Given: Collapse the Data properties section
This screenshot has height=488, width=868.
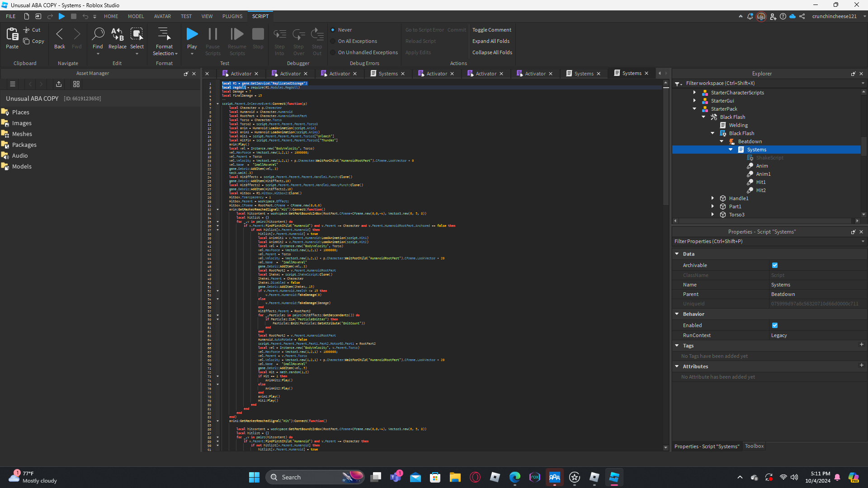Looking at the screenshot, I should [x=677, y=254].
